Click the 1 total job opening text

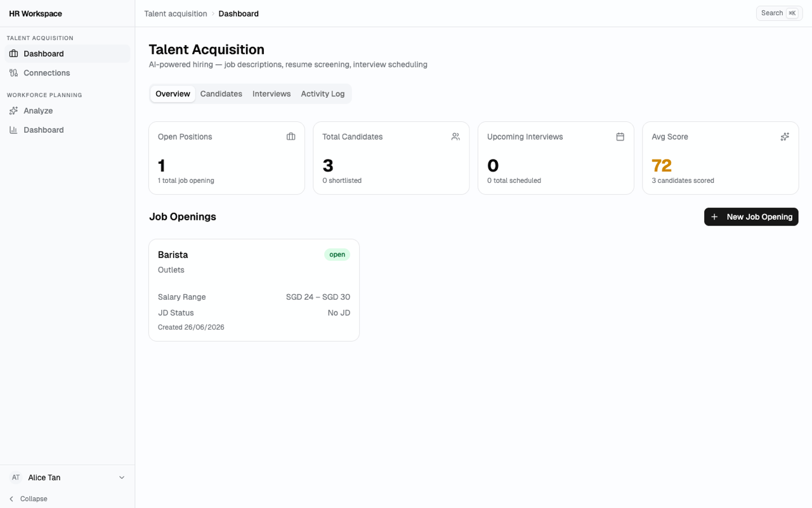pos(186,181)
